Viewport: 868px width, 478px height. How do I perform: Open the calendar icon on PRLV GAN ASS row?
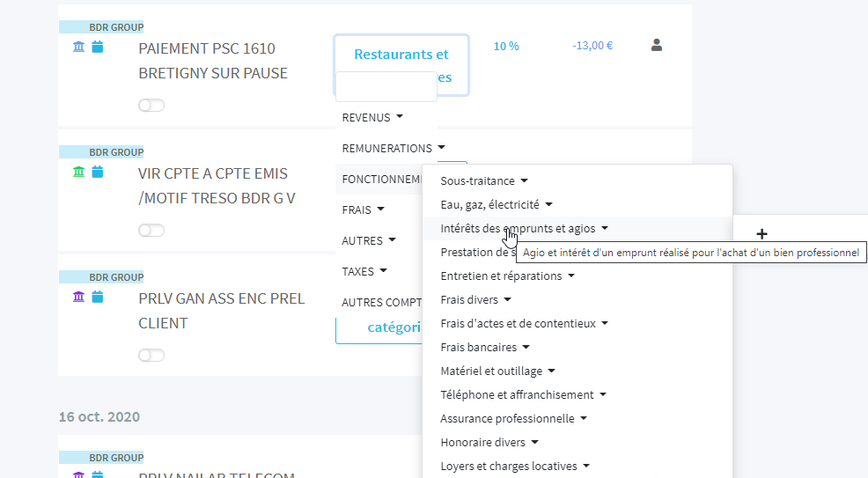[x=98, y=297]
